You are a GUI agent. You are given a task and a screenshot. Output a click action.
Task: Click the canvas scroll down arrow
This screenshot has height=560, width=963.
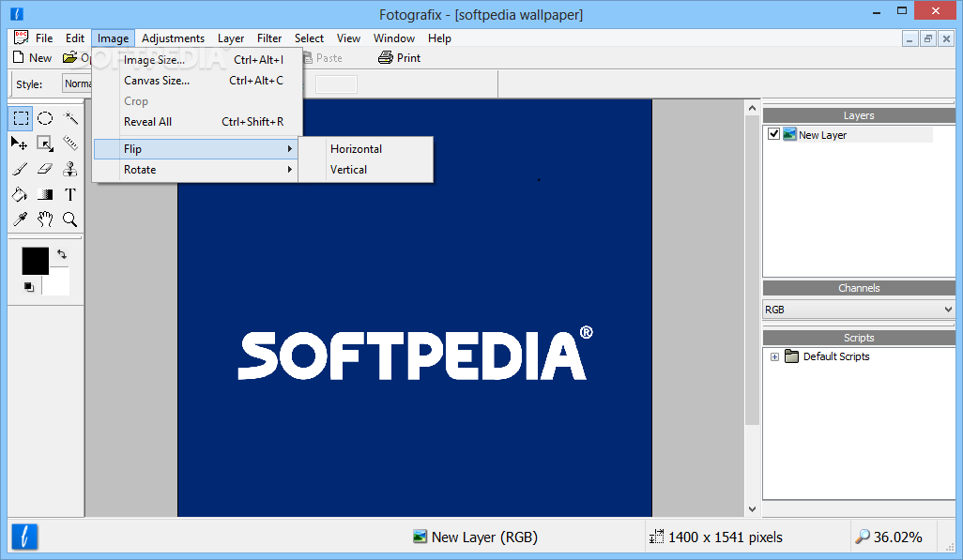pos(753,509)
